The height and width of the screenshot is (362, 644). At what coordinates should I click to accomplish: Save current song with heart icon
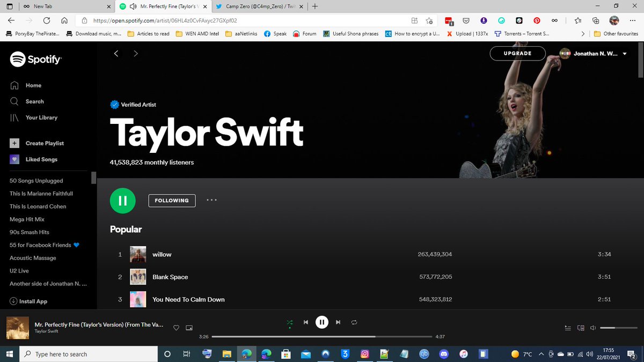(176, 328)
